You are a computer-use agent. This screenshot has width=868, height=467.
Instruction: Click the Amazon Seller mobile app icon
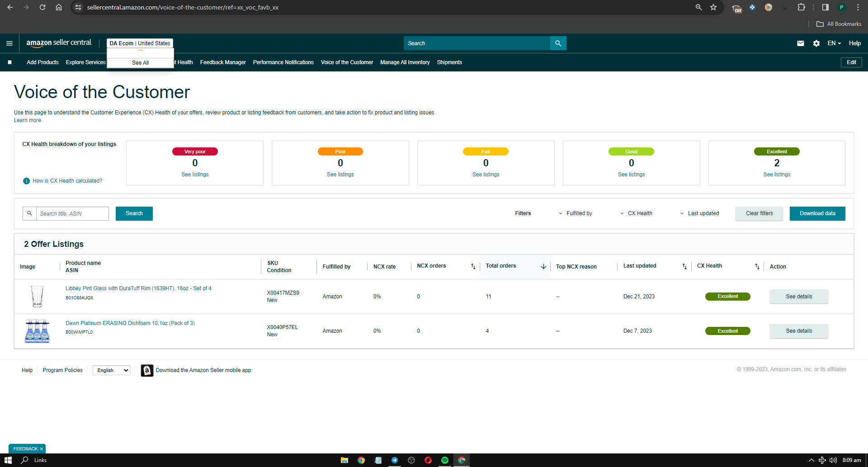click(147, 370)
